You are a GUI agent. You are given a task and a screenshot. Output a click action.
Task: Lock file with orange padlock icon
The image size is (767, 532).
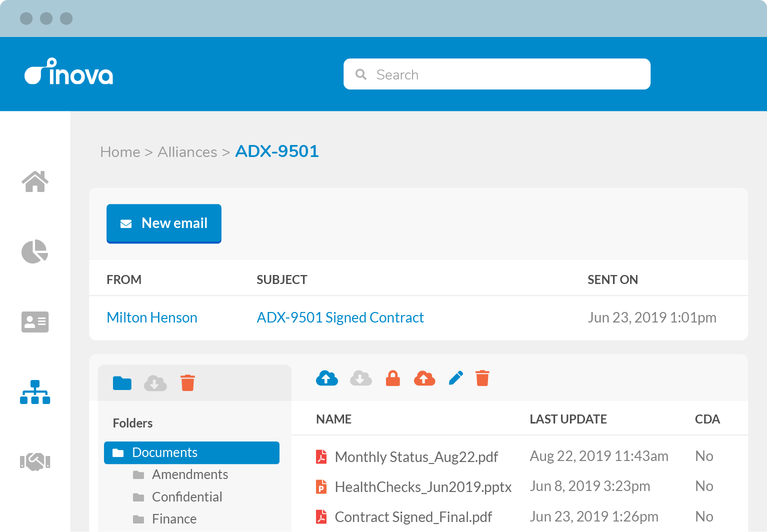click(x=393, y=378)
